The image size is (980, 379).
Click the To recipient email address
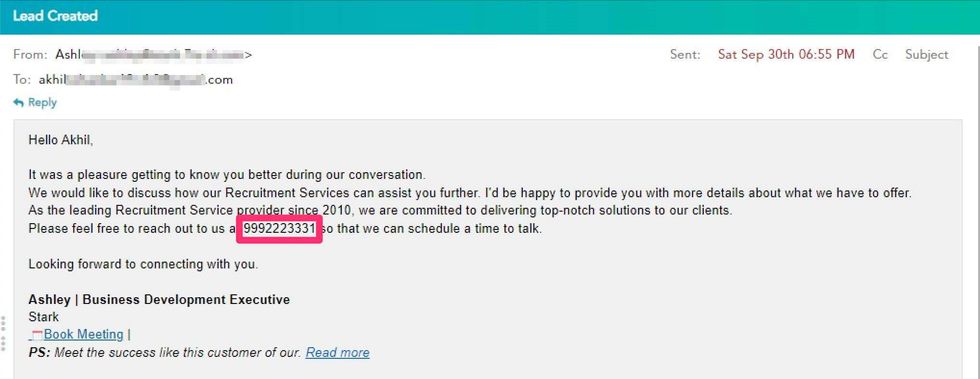(x=135, y=80)
